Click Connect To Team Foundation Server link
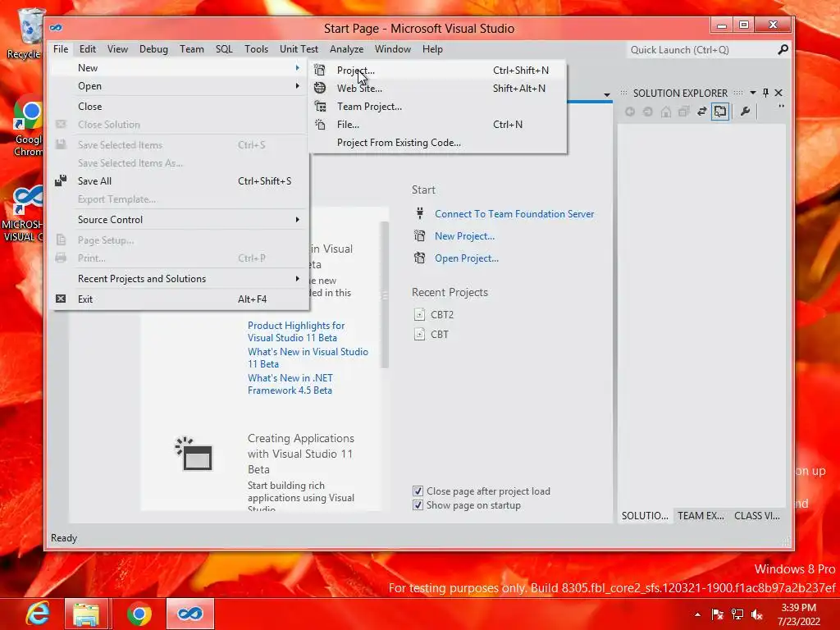Screen dimensions: 840x630 [x=514, y=214]
